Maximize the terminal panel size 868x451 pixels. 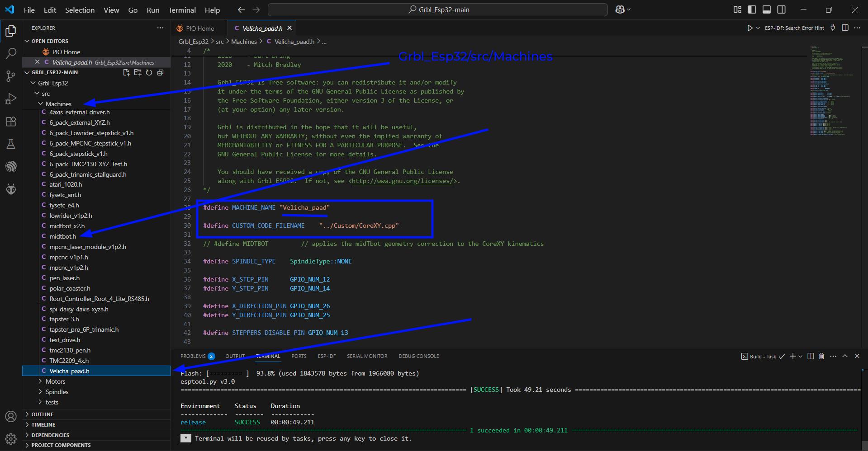point(845,356)
